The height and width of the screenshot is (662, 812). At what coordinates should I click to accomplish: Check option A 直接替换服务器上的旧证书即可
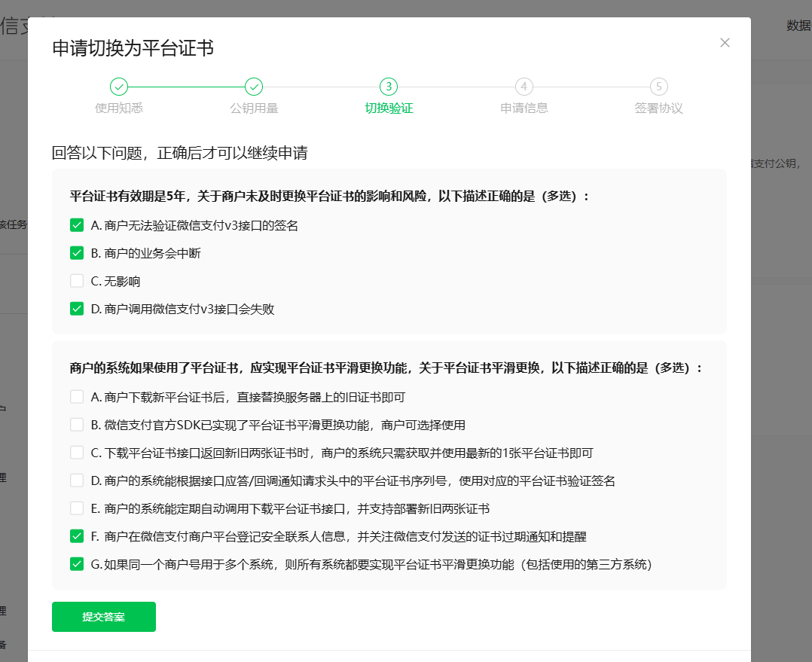(x=77, y=397)
